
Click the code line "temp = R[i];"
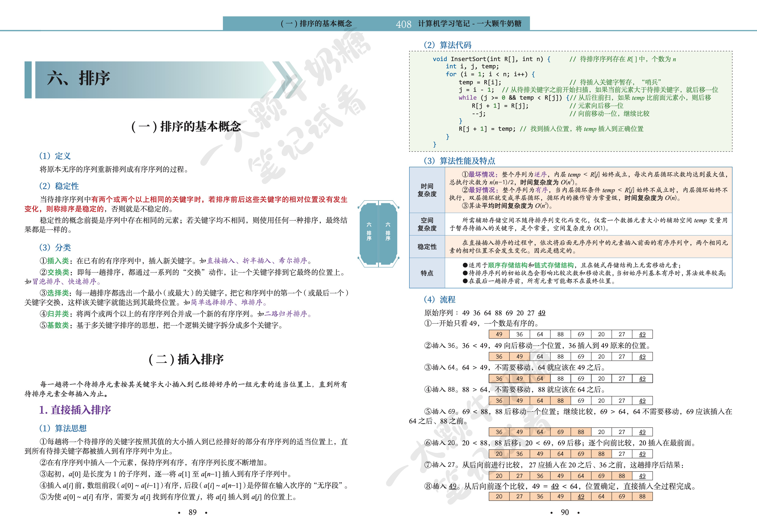click(480, 82)
